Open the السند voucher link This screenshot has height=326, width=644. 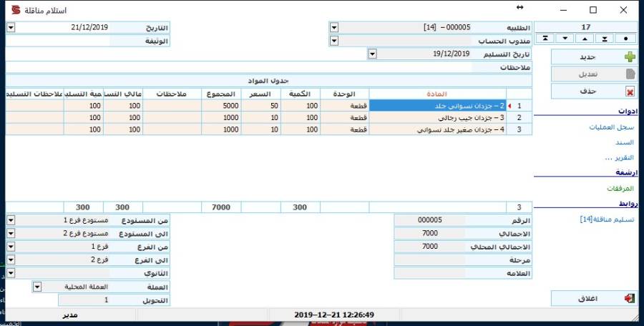click(624, 142)
